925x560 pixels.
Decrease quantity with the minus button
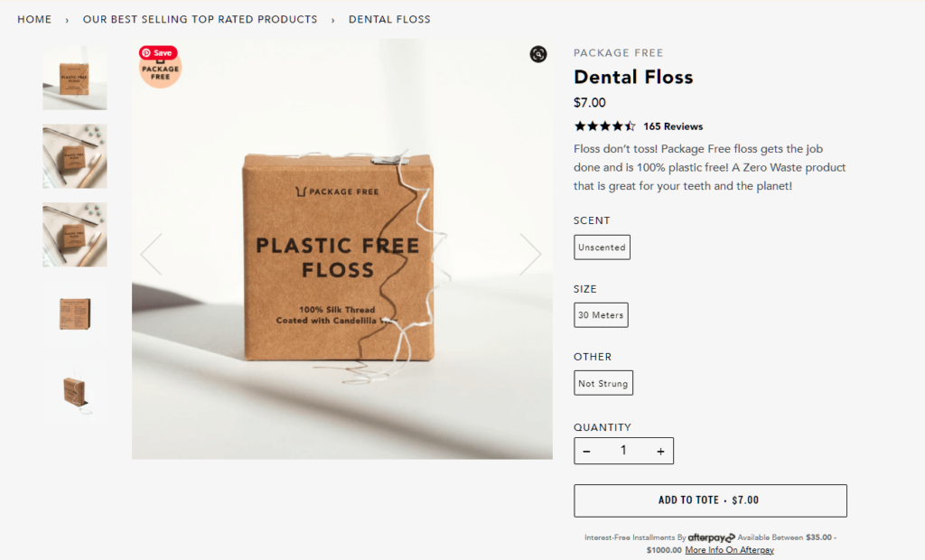click(x=587, y=451)
